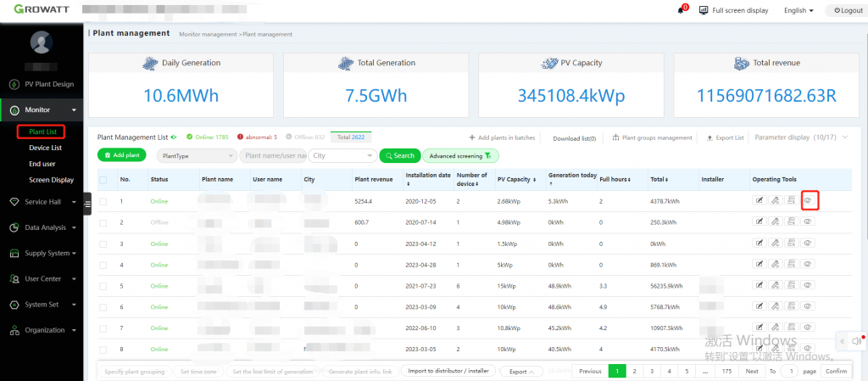Open Plant List in the Monitor submenu
The height and width of the screenshot is (381, 868).
tap(41, 132)
